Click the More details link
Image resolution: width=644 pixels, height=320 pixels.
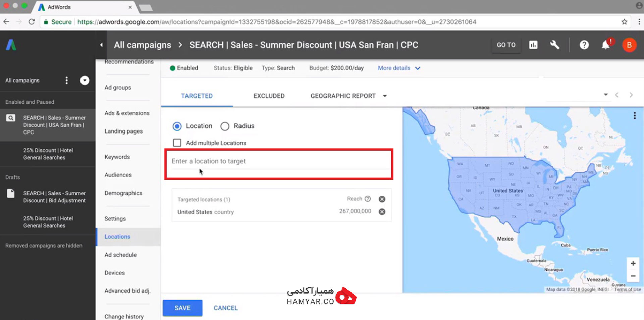click(x=394, y=68)
